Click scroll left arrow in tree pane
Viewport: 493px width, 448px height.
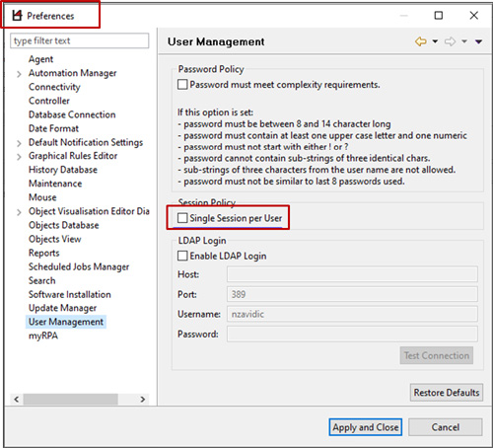point(17,400)
